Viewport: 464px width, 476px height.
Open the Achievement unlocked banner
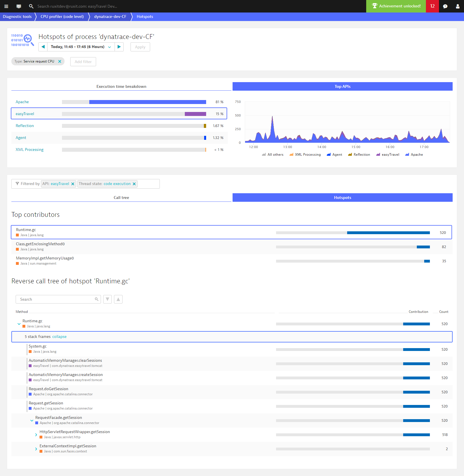click(396, 6)
